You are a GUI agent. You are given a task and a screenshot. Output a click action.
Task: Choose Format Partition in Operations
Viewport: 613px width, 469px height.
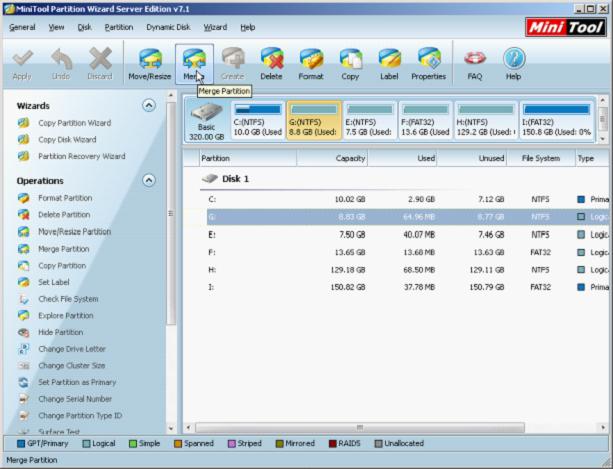(65, 198)
